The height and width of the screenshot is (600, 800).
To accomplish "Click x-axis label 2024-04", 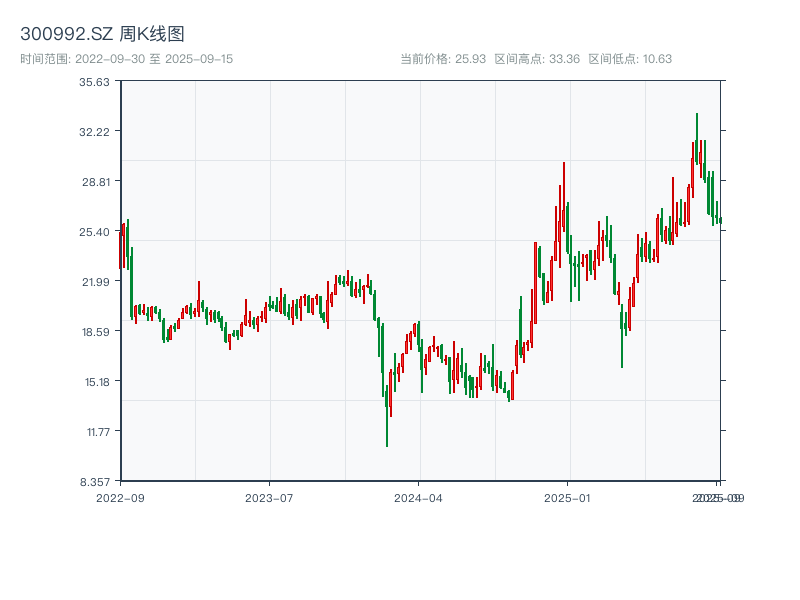I will tap(418, 498).
